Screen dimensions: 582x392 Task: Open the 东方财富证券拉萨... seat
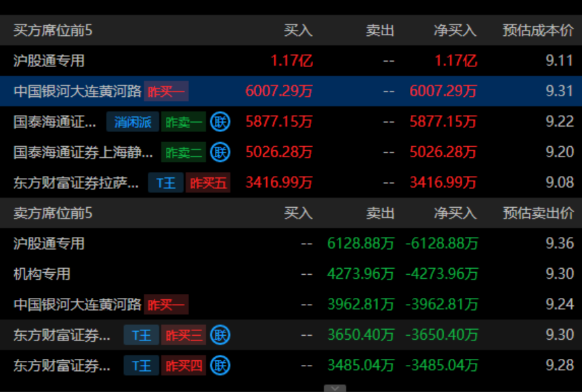click(76, 183)
